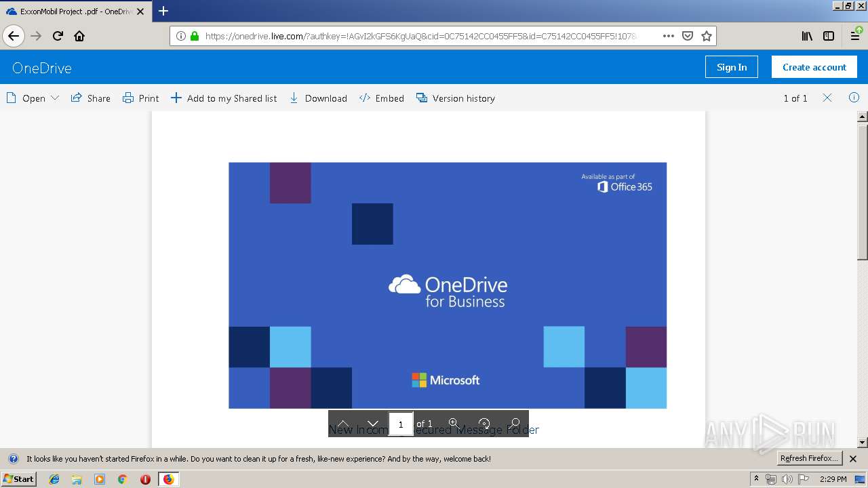Dismiss the Firefox notification bar

pos(854,459)
